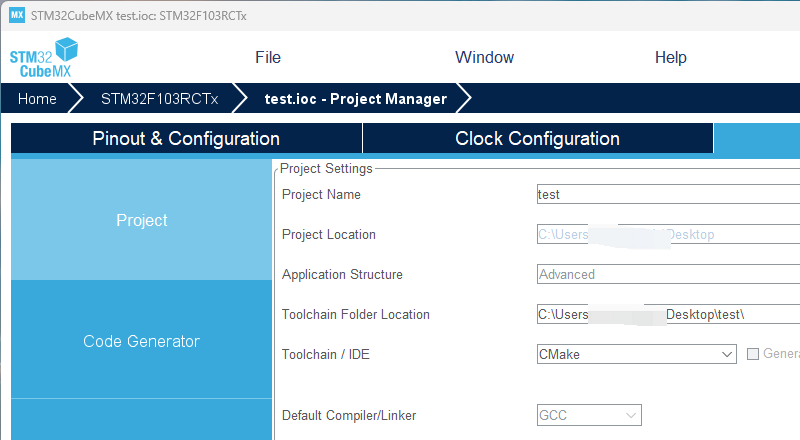Image resolution: width=800 pixels, height=440 pixels.
Task: Open the Help menu
Action: pos(670,57)
